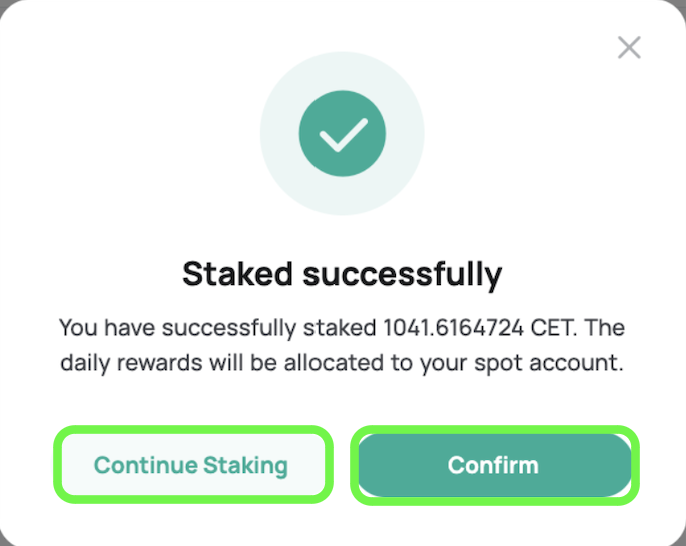Click the word successfully in the title
The width and height of the screenshot is (686, 546).
click(402, 275)
